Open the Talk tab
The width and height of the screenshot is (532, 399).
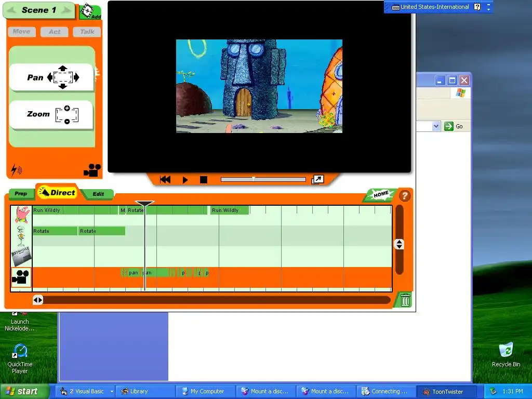87,32
